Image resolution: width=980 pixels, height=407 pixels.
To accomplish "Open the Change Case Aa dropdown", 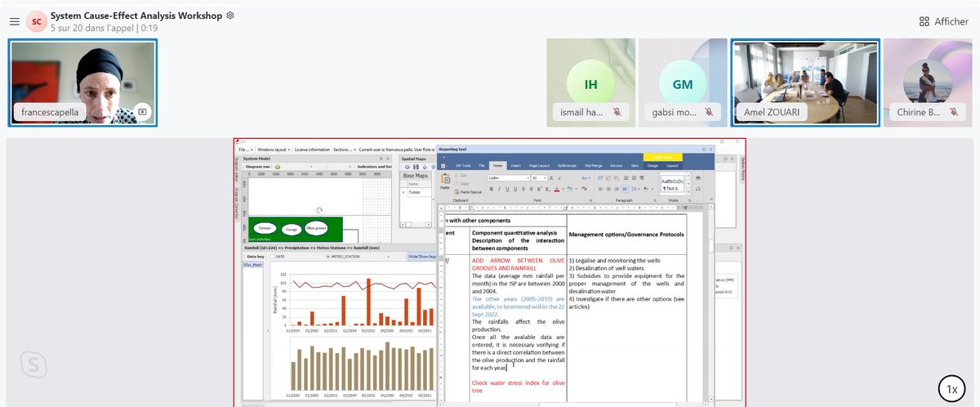I will (x=586, y=178).
